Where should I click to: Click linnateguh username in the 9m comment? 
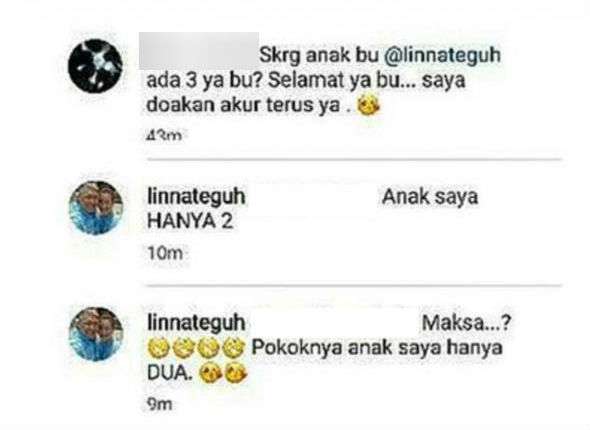coord(196,323)
